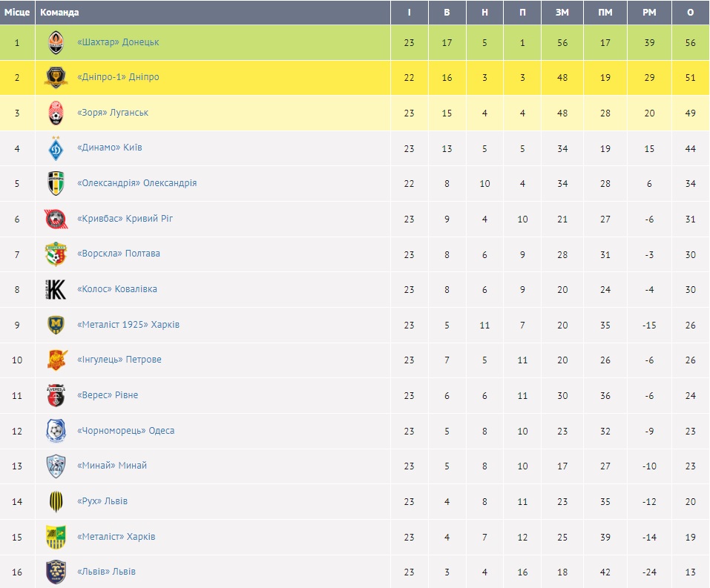
Task: Click the Команда column header
Action: point(59,13)
